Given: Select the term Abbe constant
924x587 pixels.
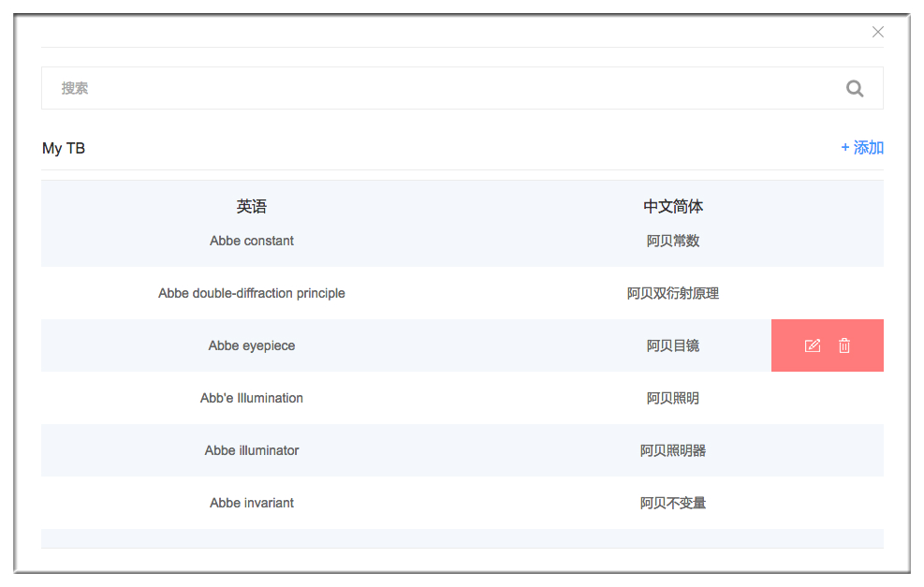Looking at the screenshot, I should [252, 241].
